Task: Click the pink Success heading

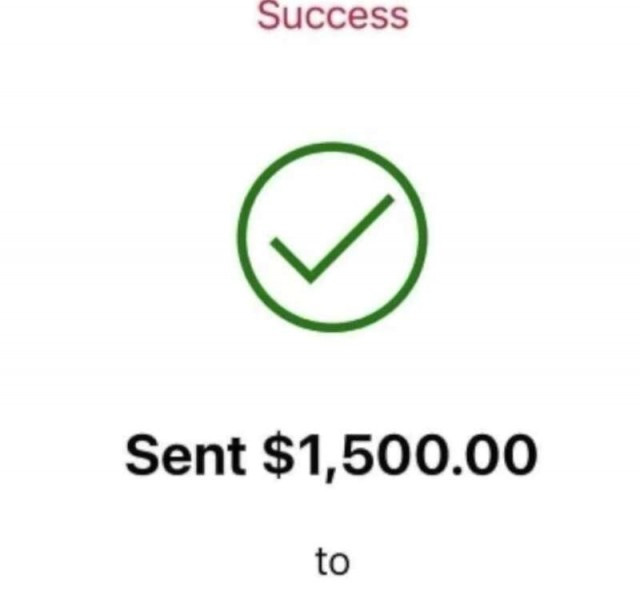Action: [x=333, y=16]
